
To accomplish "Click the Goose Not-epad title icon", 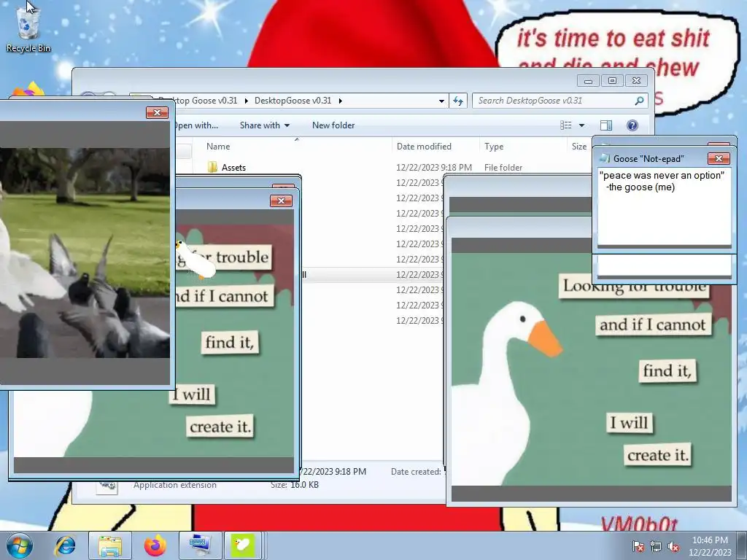I will click(x=605, y=158).
